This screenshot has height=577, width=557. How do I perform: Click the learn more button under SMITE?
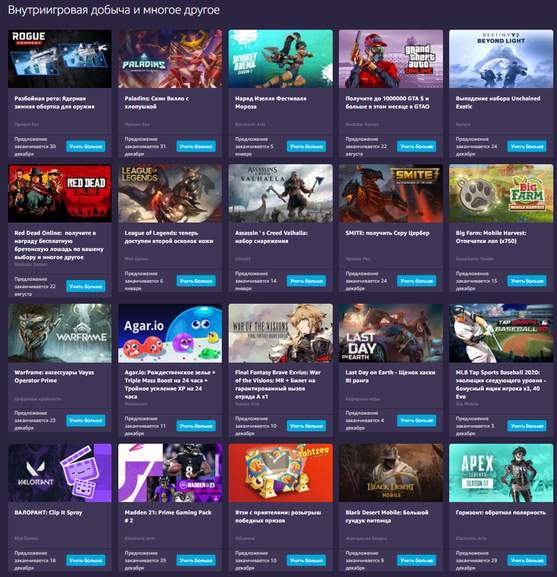[x=416, y=281]
